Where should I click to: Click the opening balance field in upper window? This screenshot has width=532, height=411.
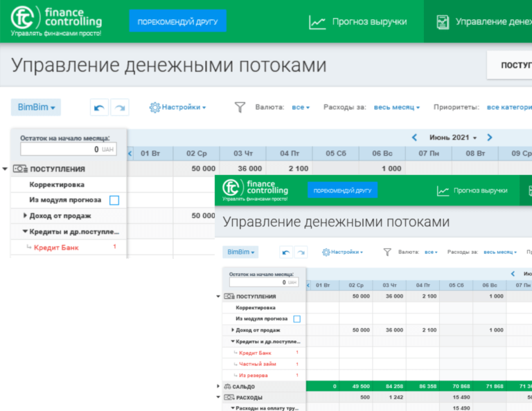69,149
